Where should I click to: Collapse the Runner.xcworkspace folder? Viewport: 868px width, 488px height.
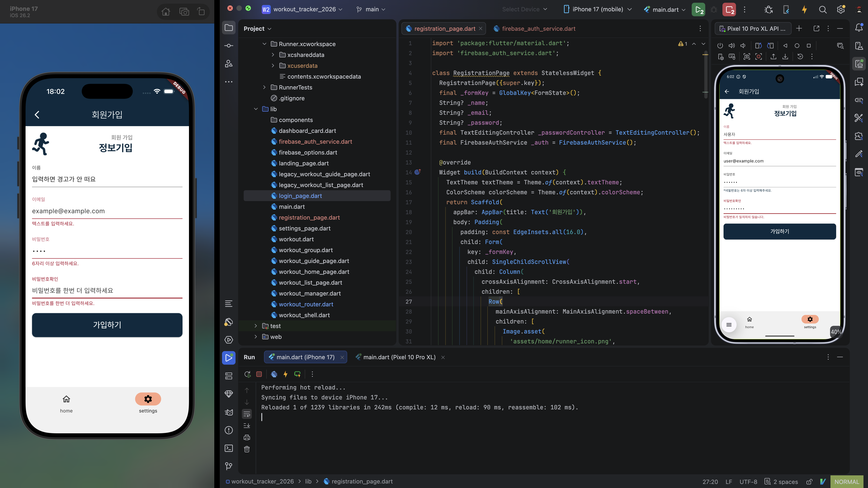point(264,44)
